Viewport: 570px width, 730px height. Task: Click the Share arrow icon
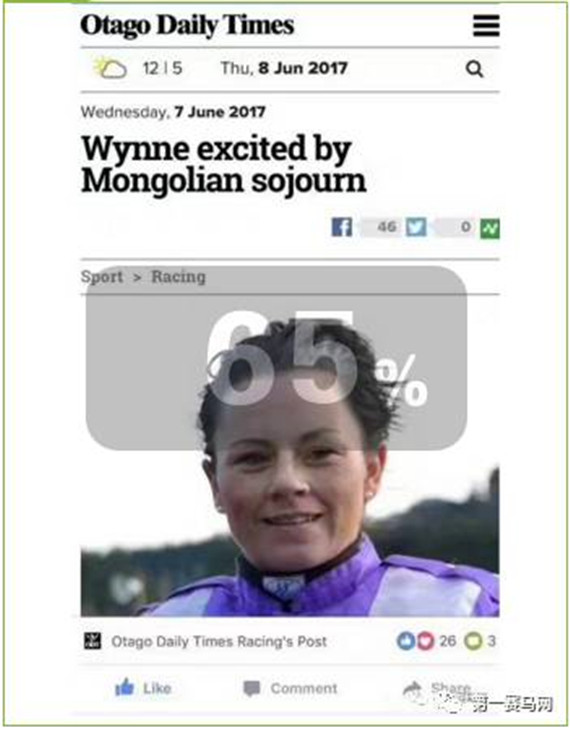click(x=412, y=689)
